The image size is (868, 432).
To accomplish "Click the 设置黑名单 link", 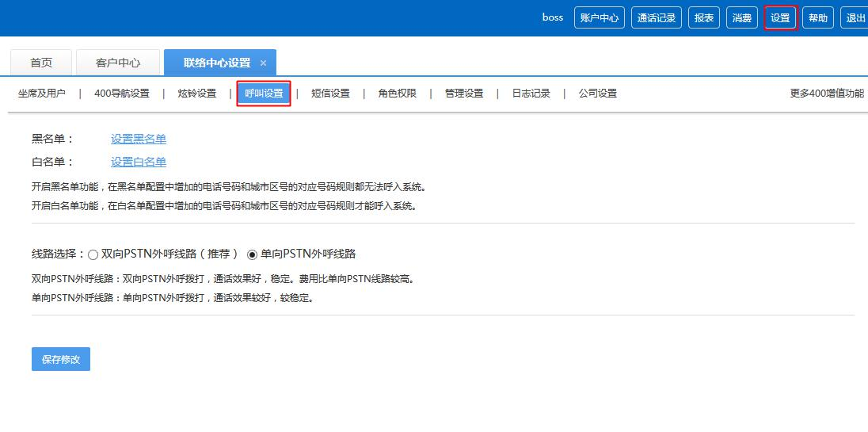I will [139, 140].
